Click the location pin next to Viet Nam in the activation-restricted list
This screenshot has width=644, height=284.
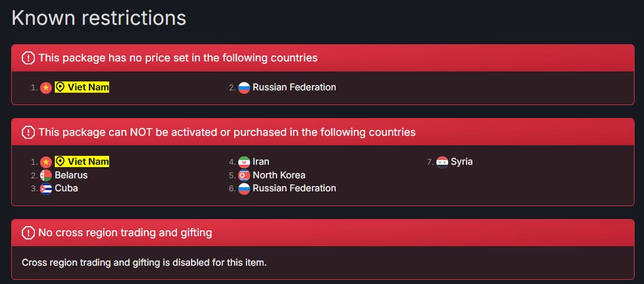click(x=60, y=162)
